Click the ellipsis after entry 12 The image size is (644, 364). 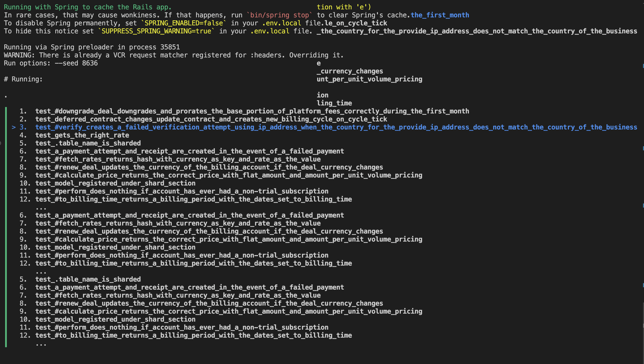[41, 208]
